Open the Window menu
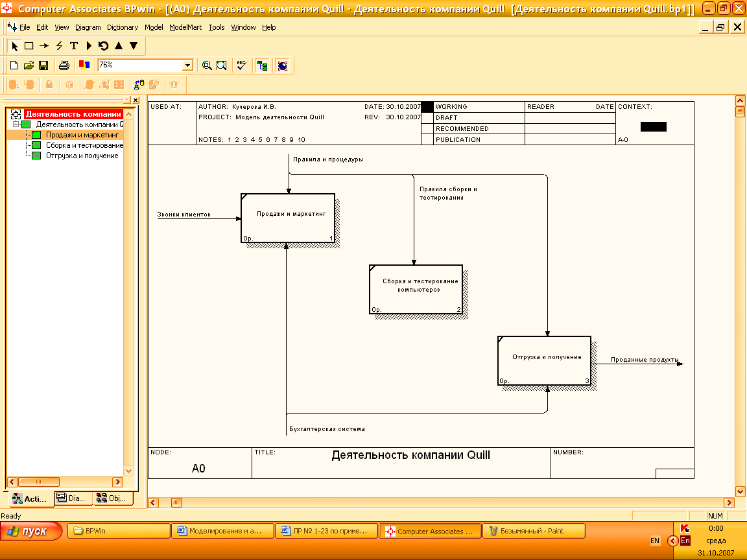747x560 pixels. [243, 28]
